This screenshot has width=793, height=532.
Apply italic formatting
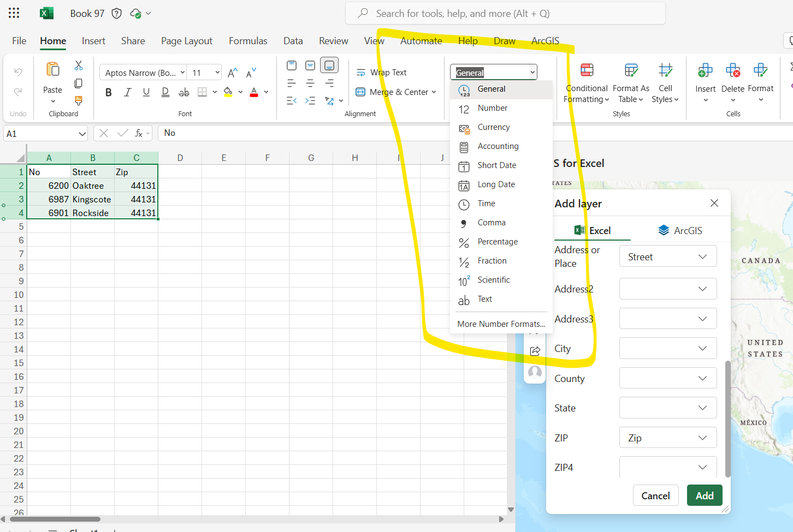pos(127,92)
